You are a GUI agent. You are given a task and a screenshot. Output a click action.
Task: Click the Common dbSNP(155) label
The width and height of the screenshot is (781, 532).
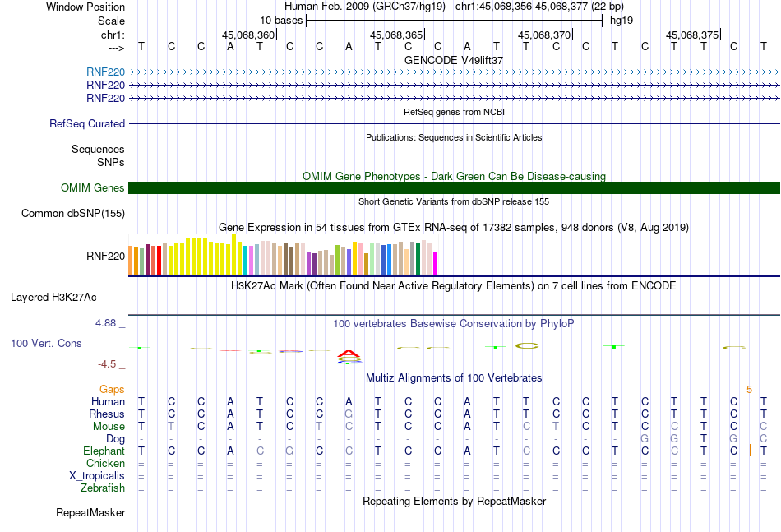(x=73, y=213)
